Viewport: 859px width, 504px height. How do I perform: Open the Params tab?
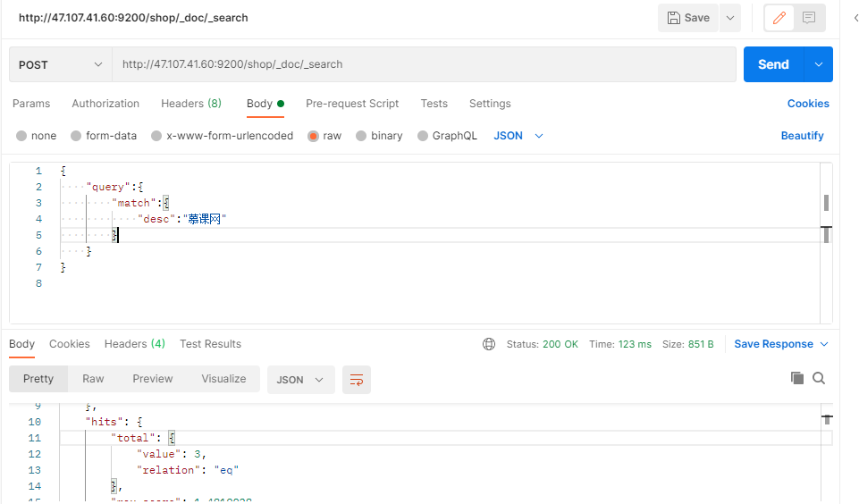tap(31, 104)
